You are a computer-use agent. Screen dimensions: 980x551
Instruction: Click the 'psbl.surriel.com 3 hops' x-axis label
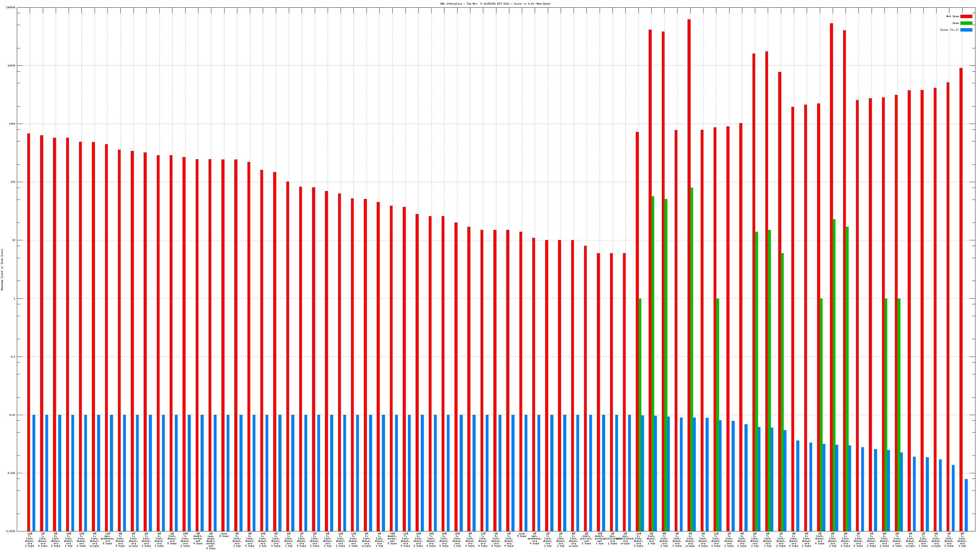tap(586, 538)
